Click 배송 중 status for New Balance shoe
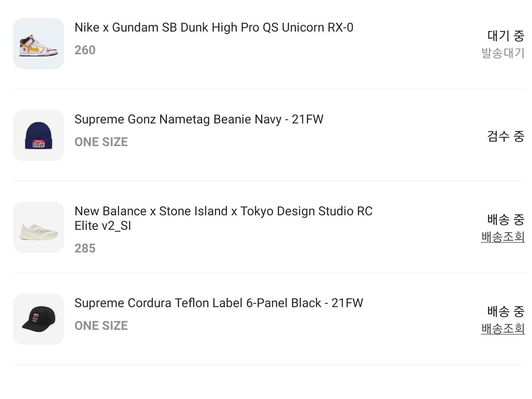Viewport: 532px width, 399px height. (x=506, y=220)
